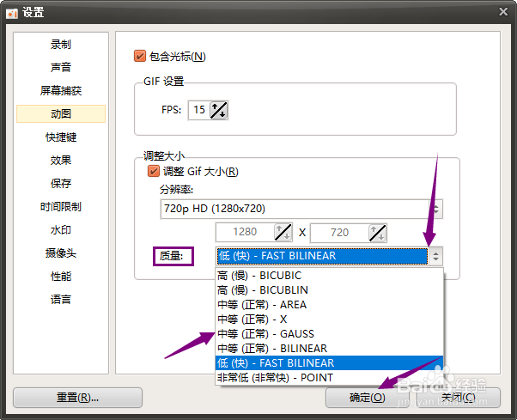517x420 pixels.
Task: Open the 时间限制 settings category
Action: pos(61,207)
